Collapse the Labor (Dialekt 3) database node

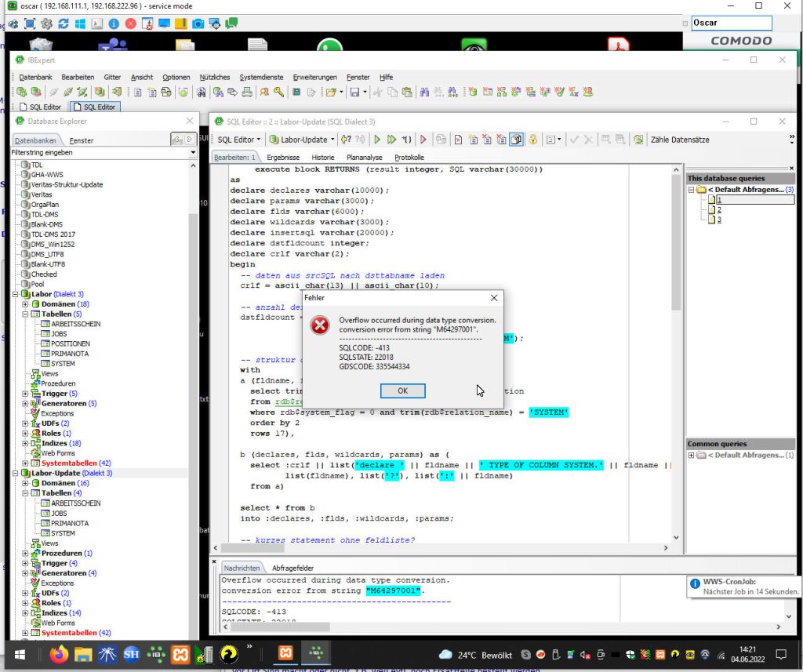[x=16, y=295]
